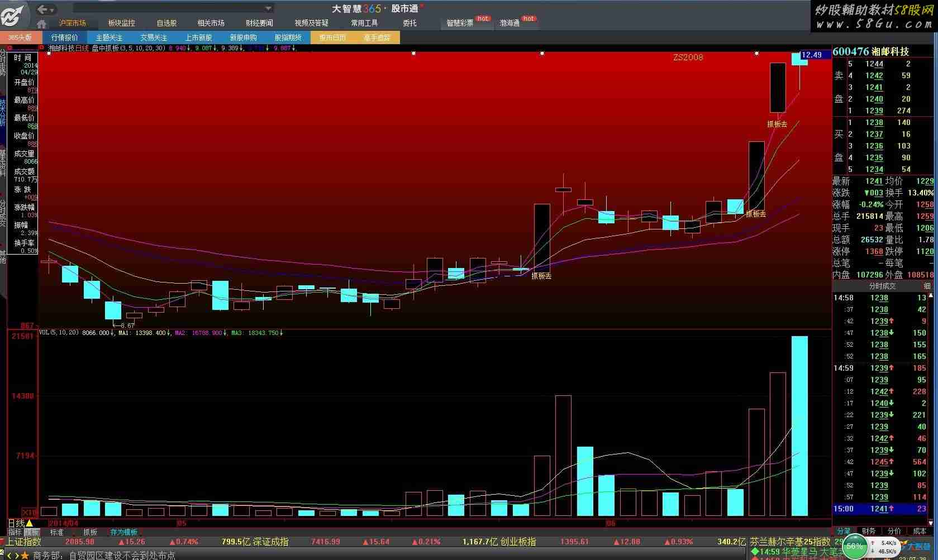Select the 指标 tab
This screenshot has width=938, height=560.
click(15, 532)
